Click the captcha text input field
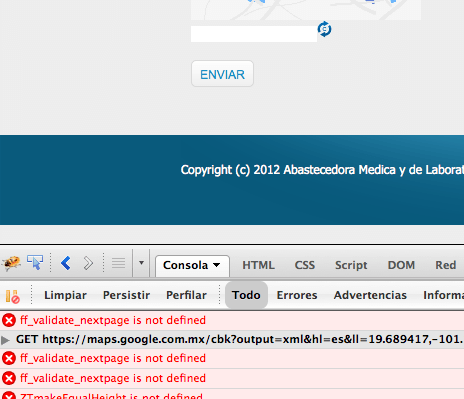This screenshot has height=399, width=464. (x=254, y=34)
